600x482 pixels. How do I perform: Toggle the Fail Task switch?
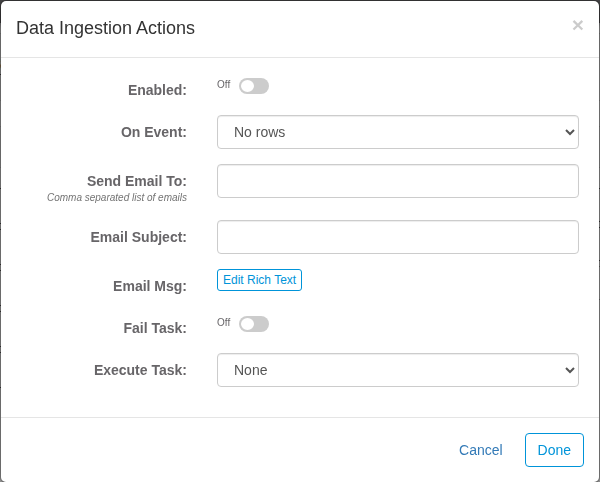point(254,324)
